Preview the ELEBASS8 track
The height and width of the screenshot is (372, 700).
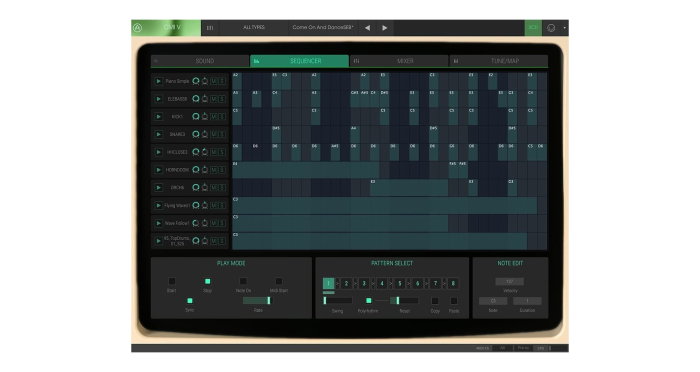click(158, 99)
